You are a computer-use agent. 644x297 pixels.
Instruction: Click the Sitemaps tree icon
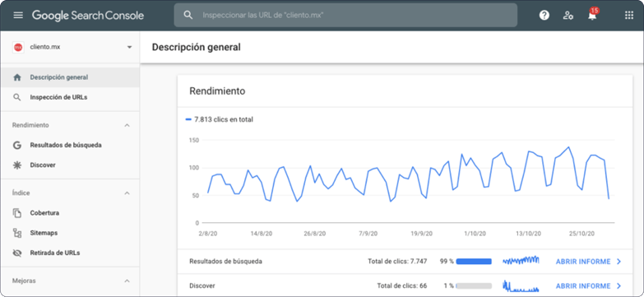pos(16,233)
